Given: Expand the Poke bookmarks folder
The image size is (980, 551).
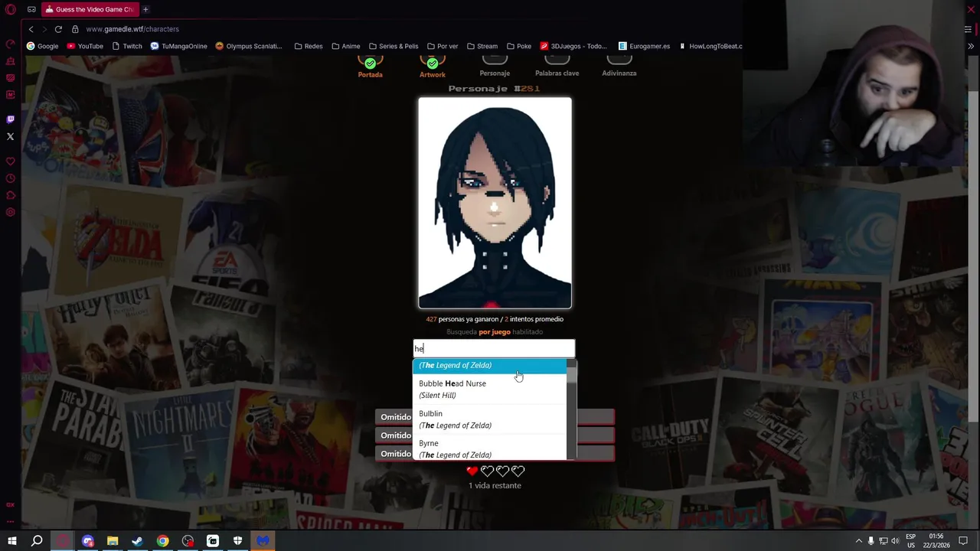Looking at the screenshot, I should [x=519, y=46].
